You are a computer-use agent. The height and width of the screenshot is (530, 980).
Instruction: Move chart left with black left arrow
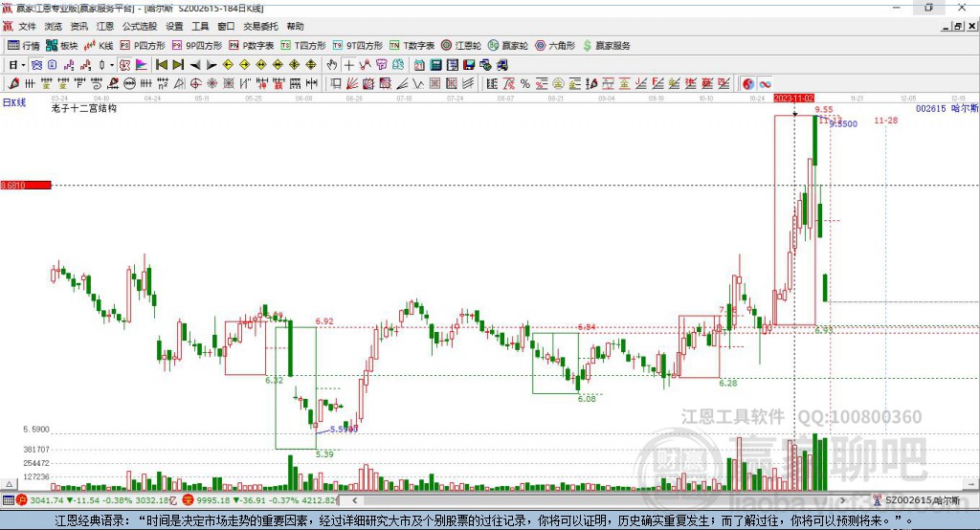(x=195, y=65)
